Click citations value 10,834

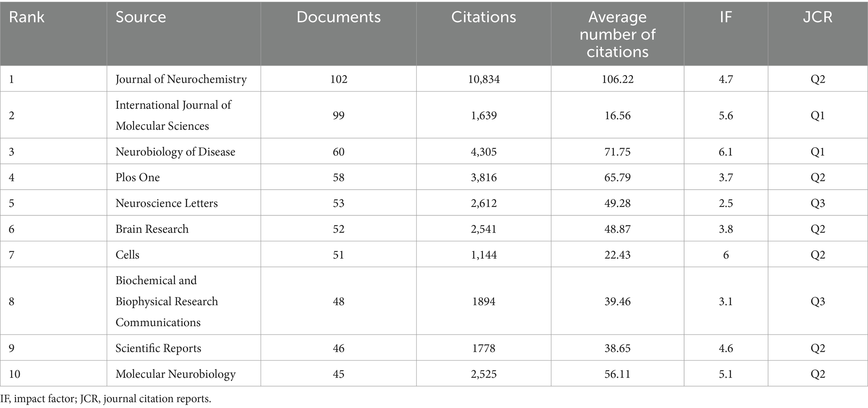(484, 79)
